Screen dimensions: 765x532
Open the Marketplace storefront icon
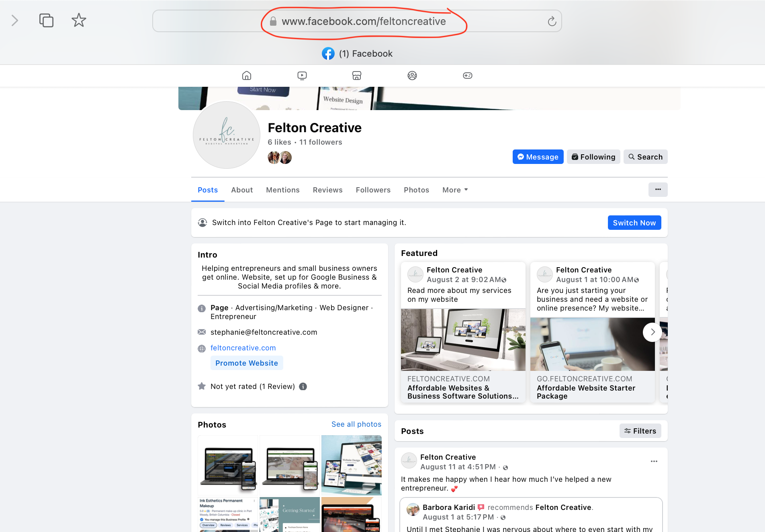[x=357, y=76]
